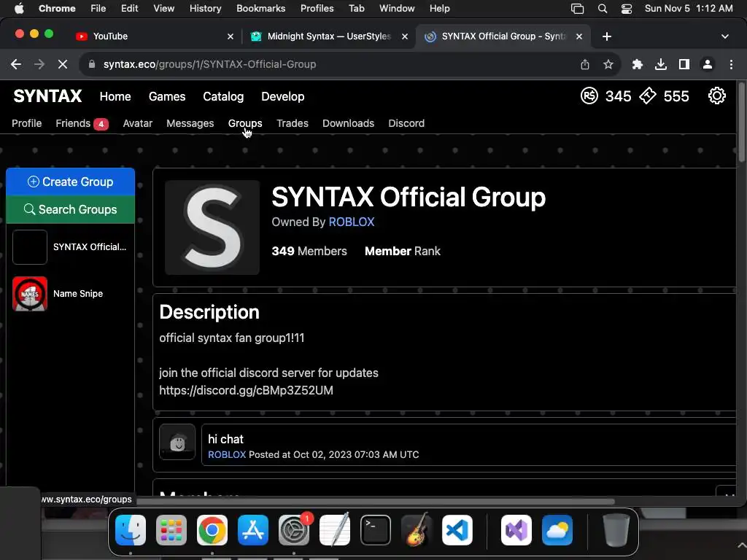Image resolution: width=747 pixels, height=560 pixels.
Task: Open Downloads page
Action: click(x=348, y=123)
